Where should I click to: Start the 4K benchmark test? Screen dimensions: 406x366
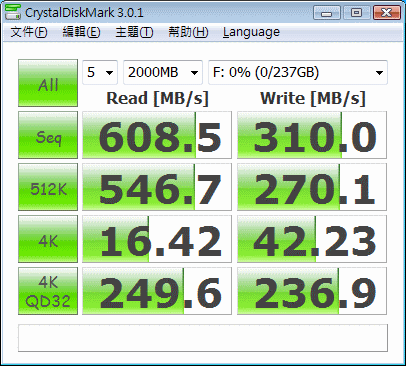[48, 239]
